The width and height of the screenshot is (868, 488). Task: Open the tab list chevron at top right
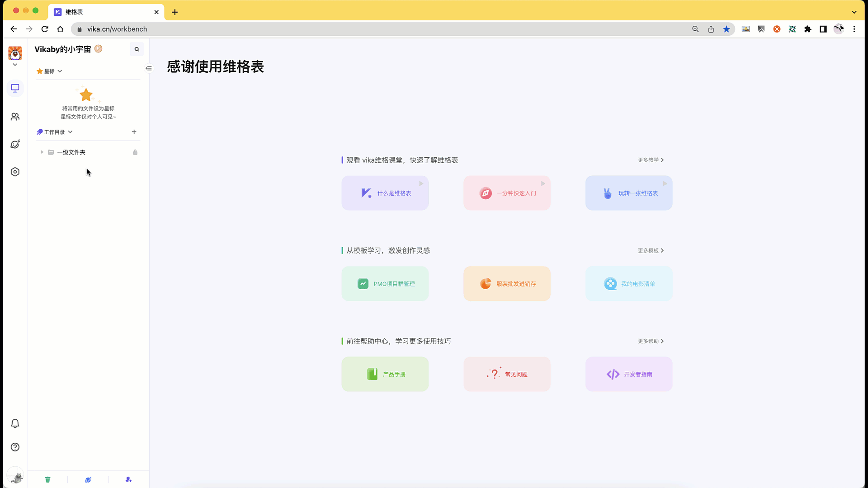(854, 12)
